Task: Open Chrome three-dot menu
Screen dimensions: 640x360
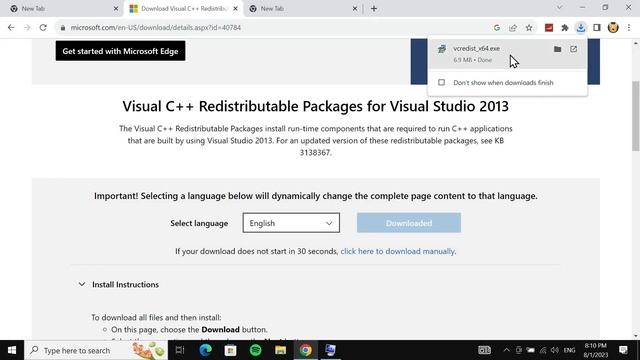Action: pyautogui.click(x=629, y=28)
